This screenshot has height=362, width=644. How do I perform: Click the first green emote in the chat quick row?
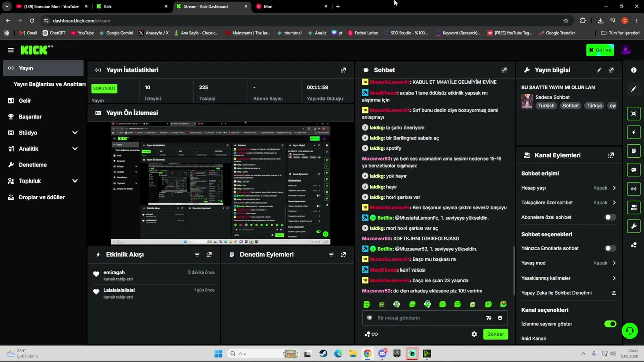[x=367, y=304]
